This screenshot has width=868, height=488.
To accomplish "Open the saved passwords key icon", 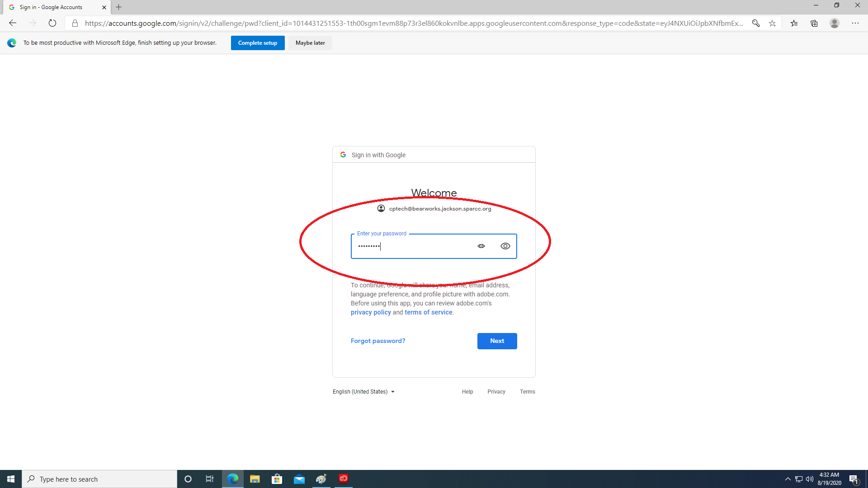I will (x=755, y=23).
